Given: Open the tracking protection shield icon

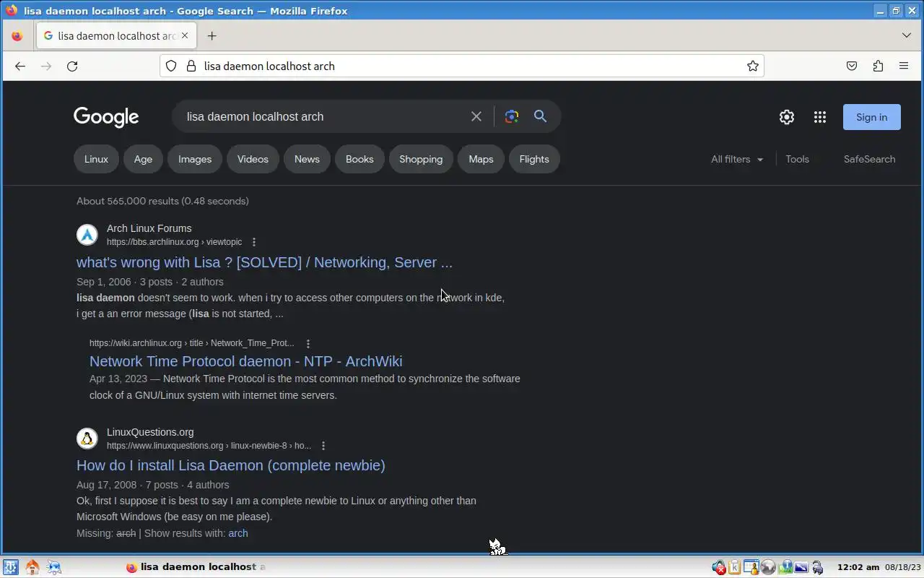Looking at the screenshot, I should pyautogui.click(x=171, y=66).
